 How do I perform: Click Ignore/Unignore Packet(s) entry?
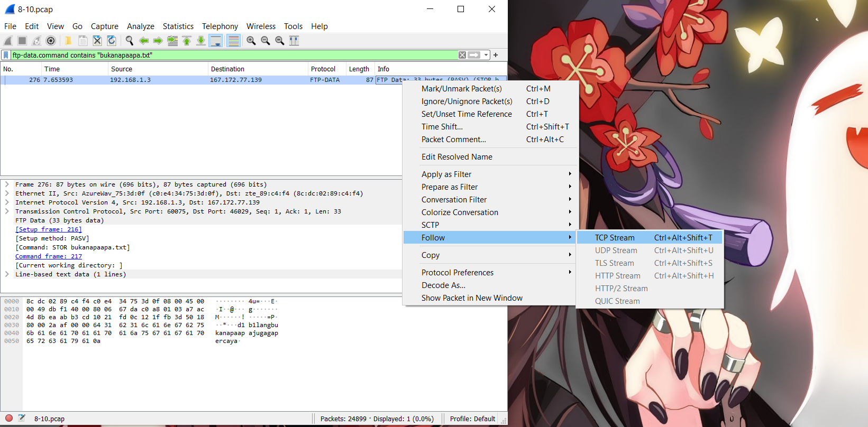click(490, 101)
